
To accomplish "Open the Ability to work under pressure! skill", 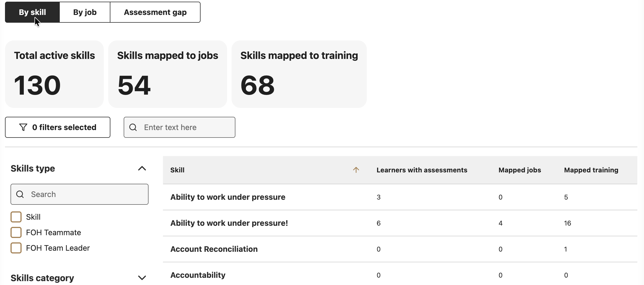I will coord(229,223).
